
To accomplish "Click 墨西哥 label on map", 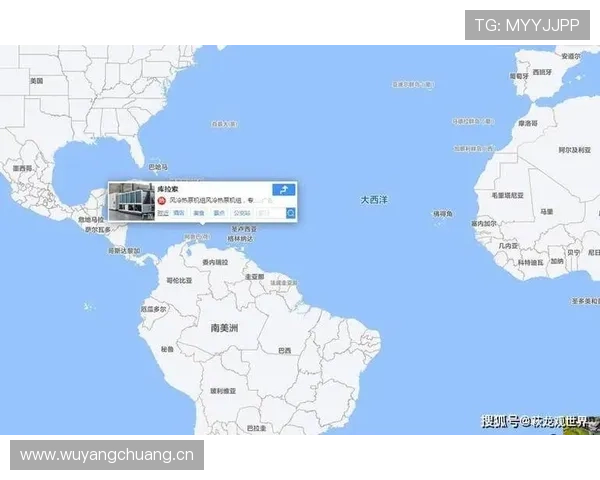I will point(22,168).
